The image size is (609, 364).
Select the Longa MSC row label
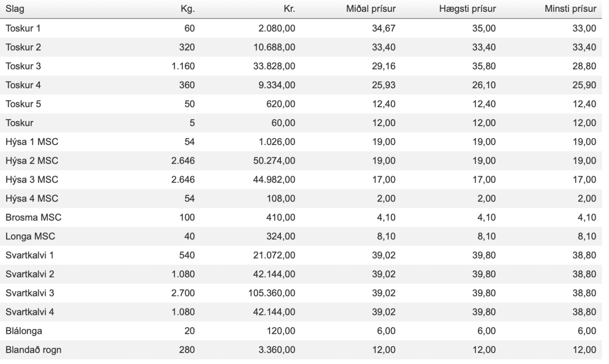point(30,236)
